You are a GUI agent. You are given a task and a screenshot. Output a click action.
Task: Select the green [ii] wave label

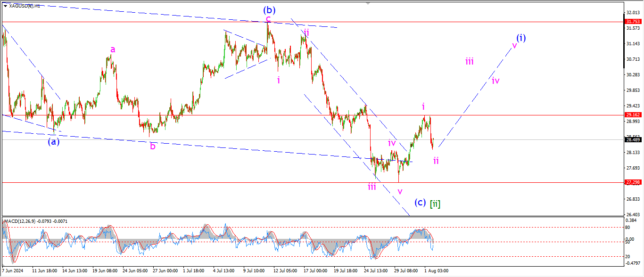click(435, 204)
